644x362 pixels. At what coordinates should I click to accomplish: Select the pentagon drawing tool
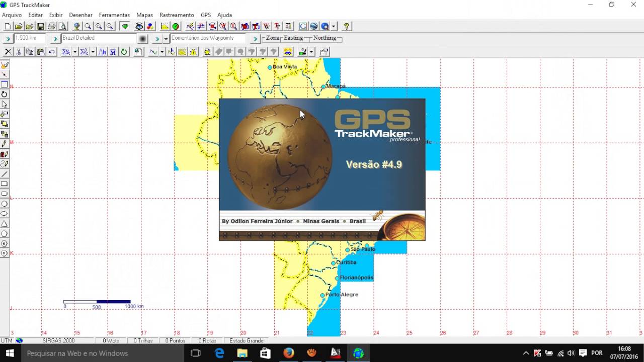click(5, 233)
